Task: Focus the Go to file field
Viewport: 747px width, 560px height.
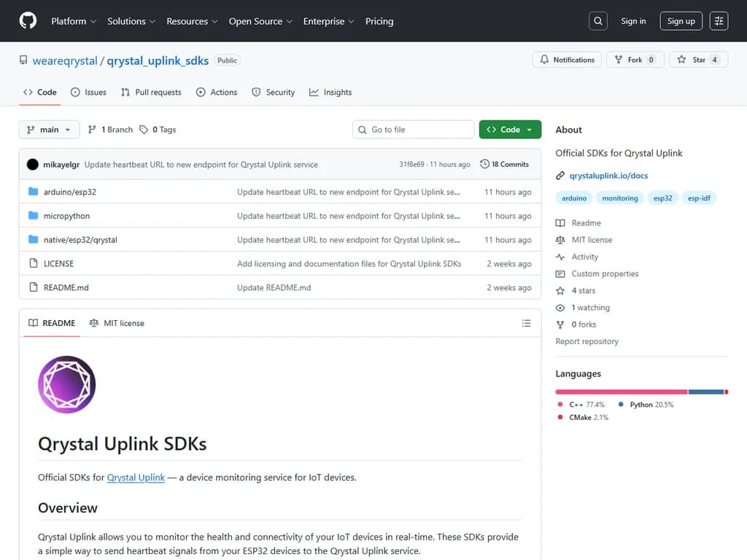Action: (x=414, y=130)
